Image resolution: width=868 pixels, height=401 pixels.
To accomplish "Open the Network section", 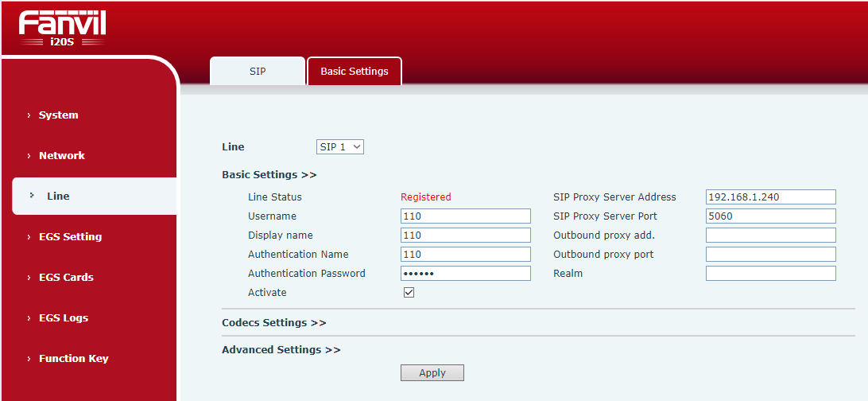I will click(x=61, y=155).
